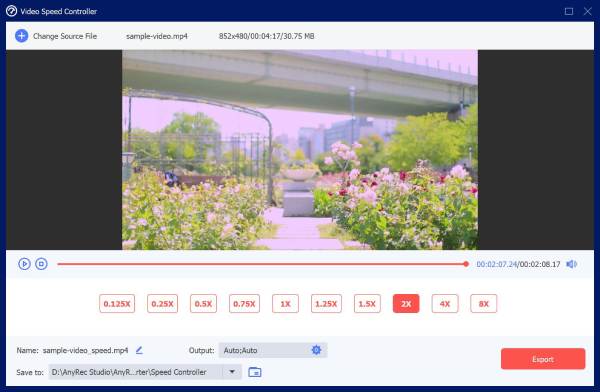Open the save folder icon
The image size is (600, 392).
click(254, 372)
